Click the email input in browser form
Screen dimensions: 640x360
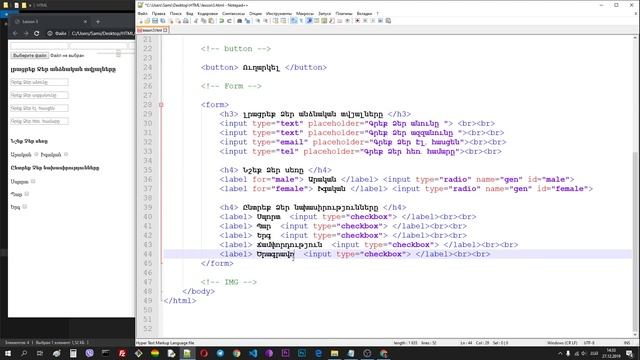coord(40,108)
